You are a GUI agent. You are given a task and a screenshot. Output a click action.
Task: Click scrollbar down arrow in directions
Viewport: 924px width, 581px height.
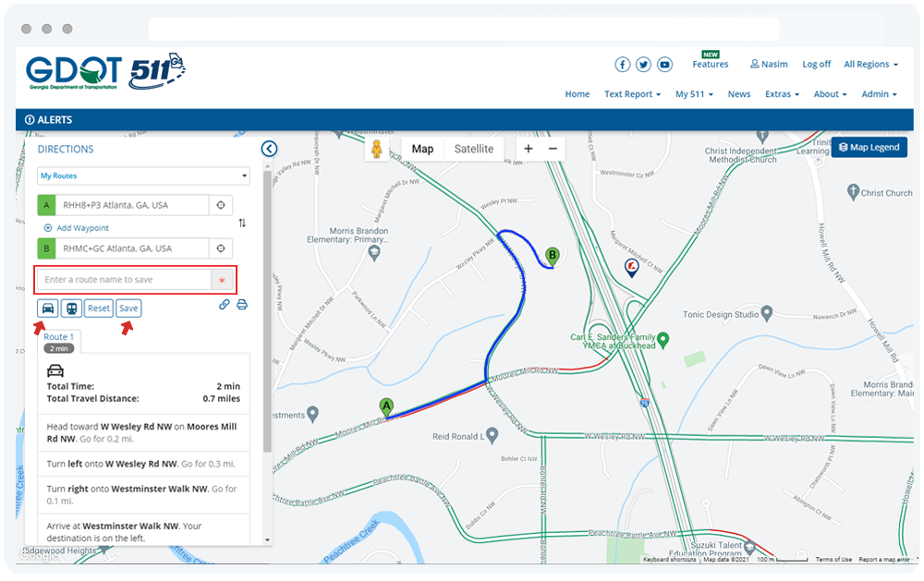coord(268,539)
